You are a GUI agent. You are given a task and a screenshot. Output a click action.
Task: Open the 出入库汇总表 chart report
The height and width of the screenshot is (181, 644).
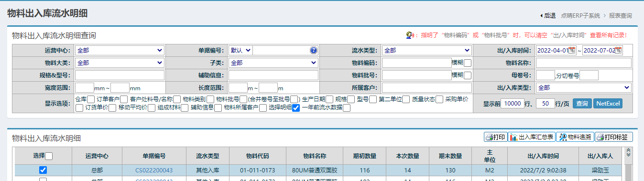pyautogui.click(x=531, y=137)
